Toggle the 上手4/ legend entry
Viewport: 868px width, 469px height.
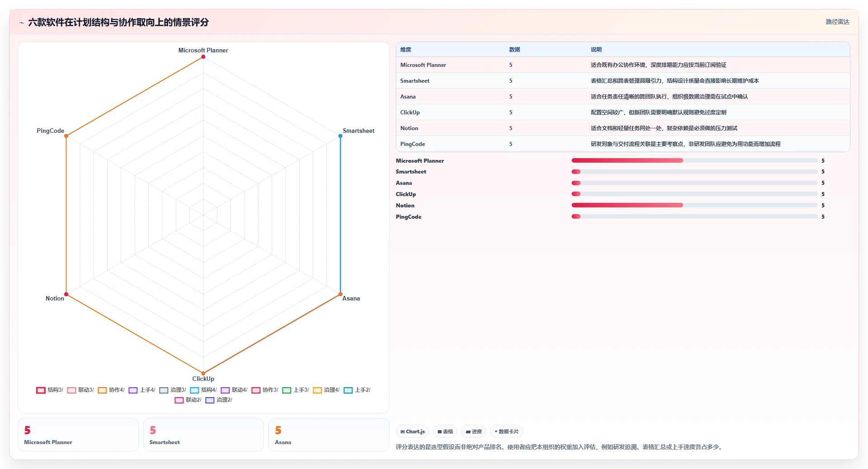[x=142, y=390]
